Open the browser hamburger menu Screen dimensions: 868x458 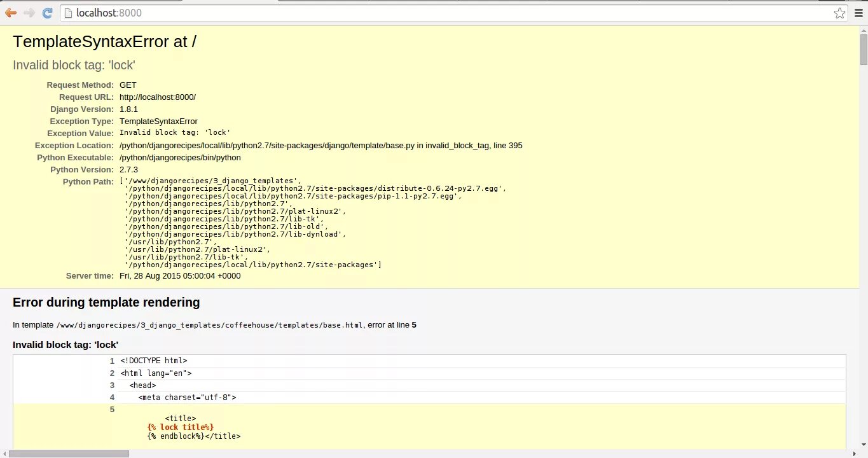(858, 13)
